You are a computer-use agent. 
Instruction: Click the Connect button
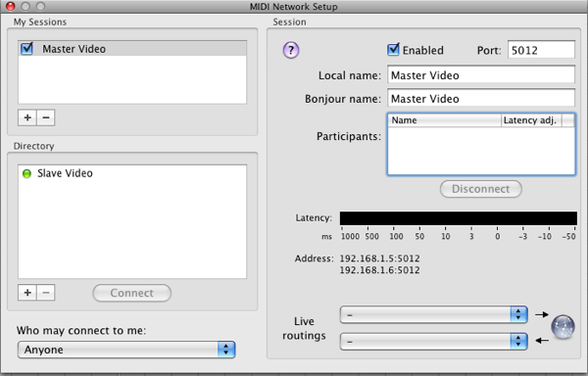pyautogui.click(x=132, y=293)
